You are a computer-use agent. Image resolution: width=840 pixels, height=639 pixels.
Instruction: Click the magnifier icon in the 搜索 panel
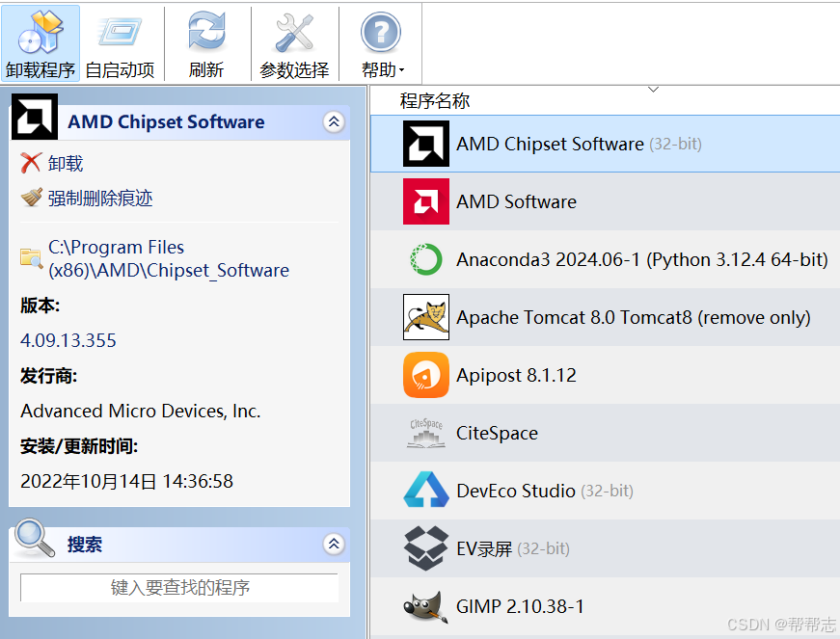pos(35,538)
